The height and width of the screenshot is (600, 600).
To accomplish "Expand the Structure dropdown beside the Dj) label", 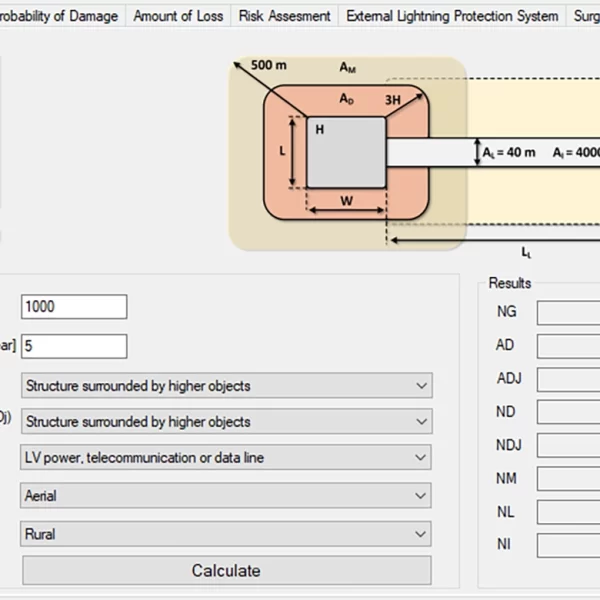I will point(226,422).
